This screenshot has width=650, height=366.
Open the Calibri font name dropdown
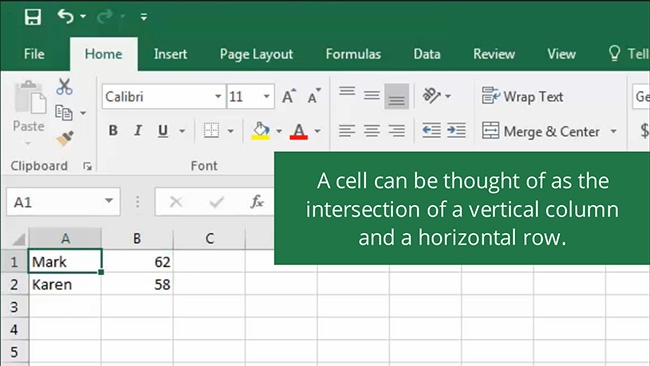pyautogui.click(x=218, y=97)
